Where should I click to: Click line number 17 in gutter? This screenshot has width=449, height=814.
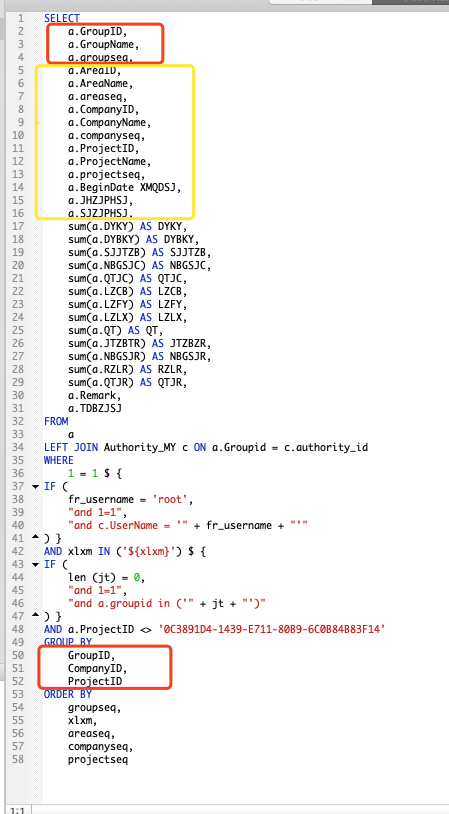(19, 227)
